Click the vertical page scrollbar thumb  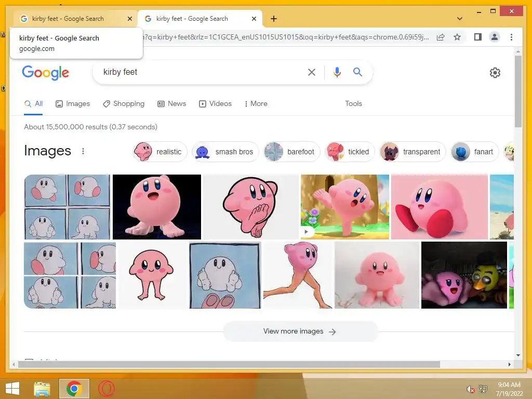pyautogui.click(x=518, y=91)
